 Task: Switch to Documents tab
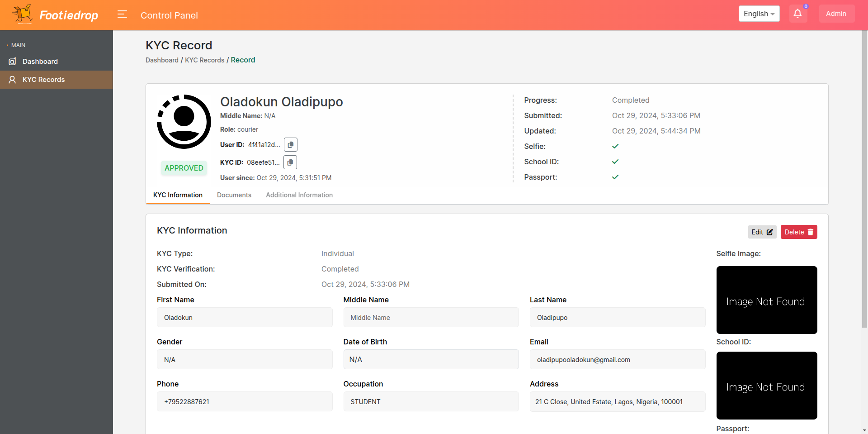(x=234, y=195)
